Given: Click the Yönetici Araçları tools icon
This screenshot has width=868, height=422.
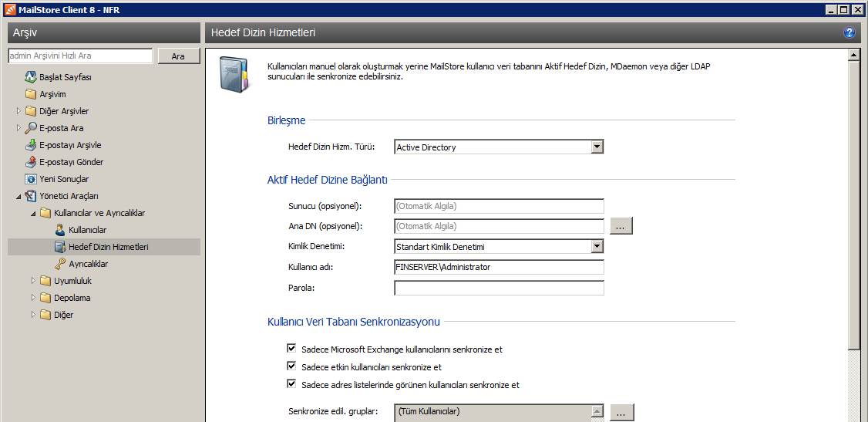Looking at the screenshot, I should click(31, 196).
